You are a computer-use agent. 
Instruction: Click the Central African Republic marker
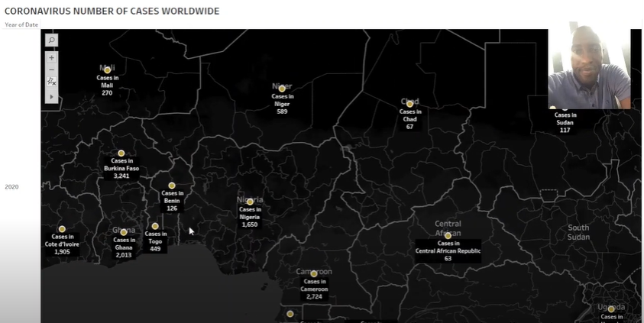click(448, 236)
